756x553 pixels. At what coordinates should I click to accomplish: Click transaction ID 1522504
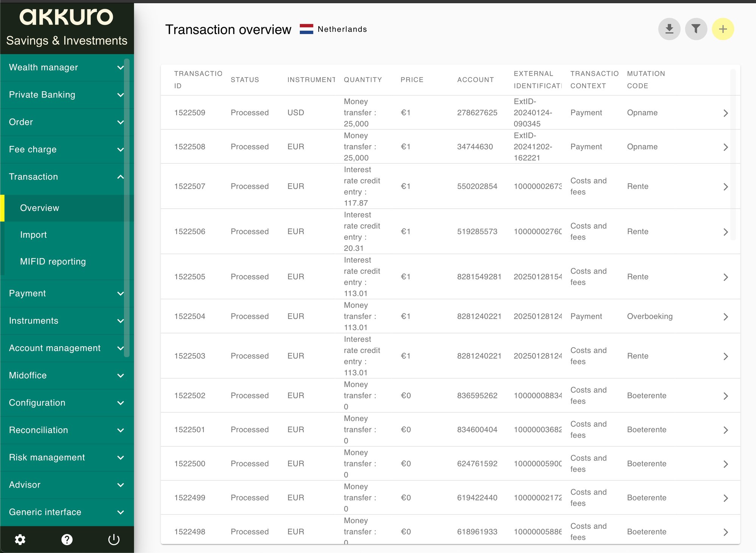point(189,316)
